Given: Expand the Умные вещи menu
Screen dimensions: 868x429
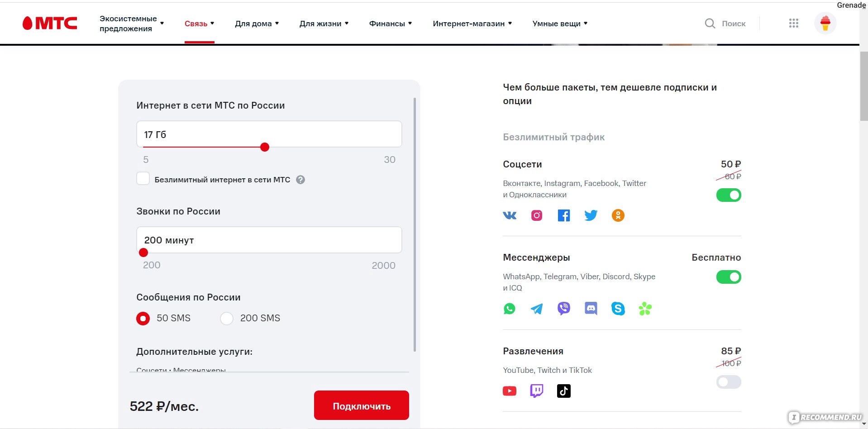Looking at the screenshot, I should click(560, 24).
